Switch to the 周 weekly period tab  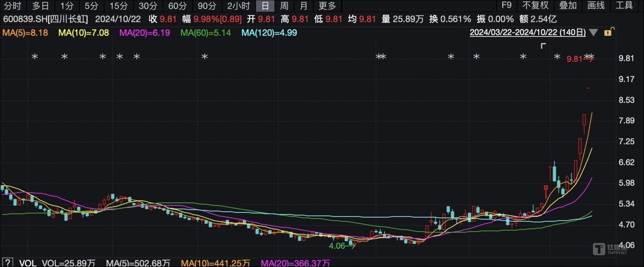point(284,6)
